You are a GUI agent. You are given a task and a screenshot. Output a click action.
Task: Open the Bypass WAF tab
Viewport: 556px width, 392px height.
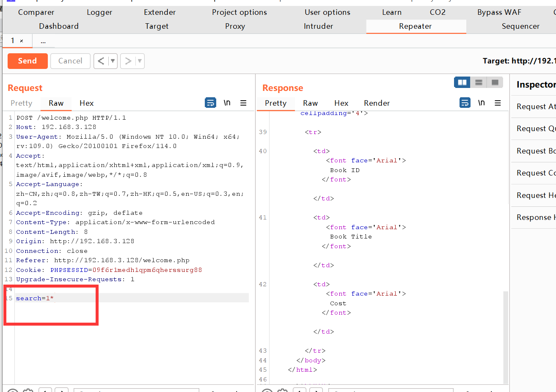click(499, 12)
